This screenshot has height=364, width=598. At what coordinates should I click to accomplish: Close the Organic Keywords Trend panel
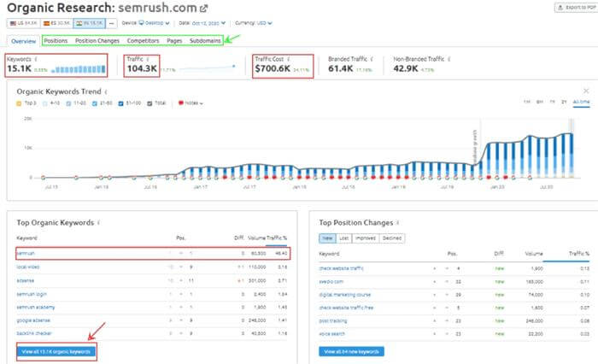click(586, 91)
